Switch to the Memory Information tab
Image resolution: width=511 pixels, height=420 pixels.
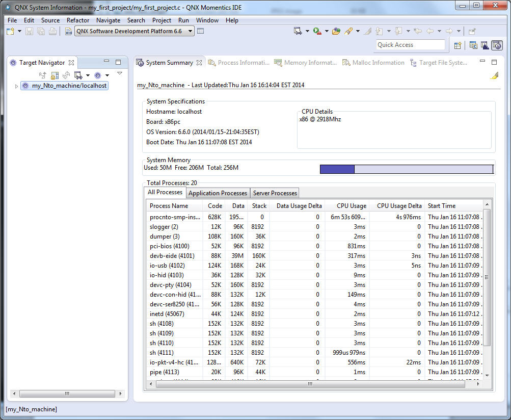coord(305,63)
